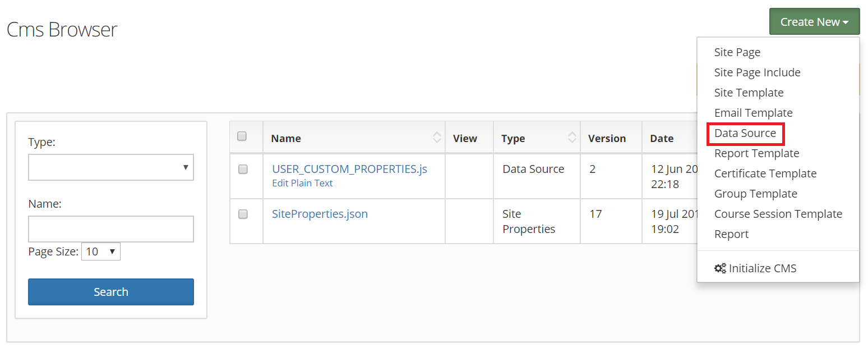This screenshot has width=868, height=352.
Task: Select Site Page menu entry
Action: click(737, 52)
